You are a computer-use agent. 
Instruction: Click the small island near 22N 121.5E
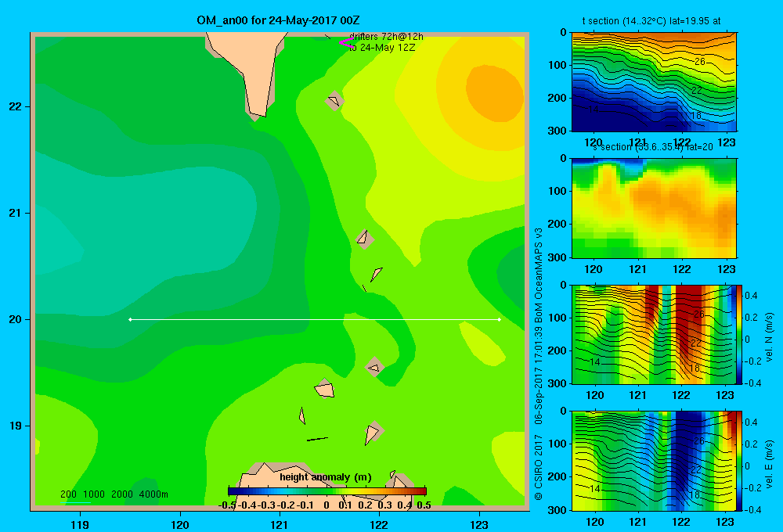coord(334,101)
